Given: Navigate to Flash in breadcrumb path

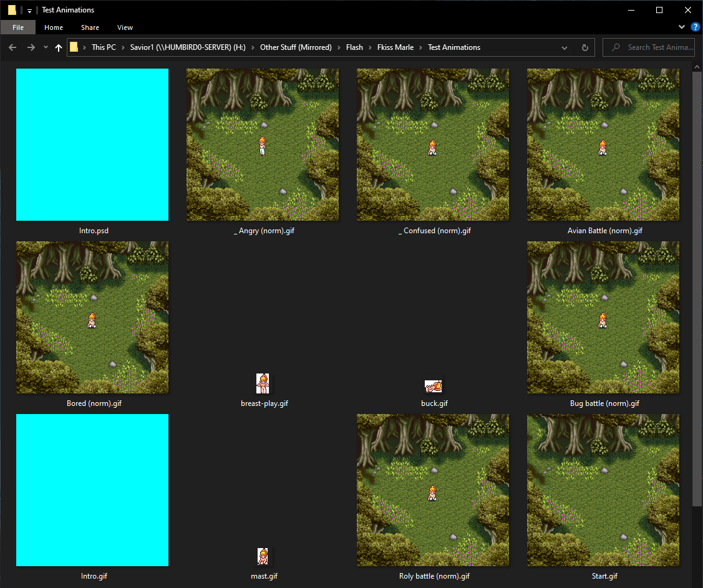Looking at the screenshot, I should coord(354,47).
